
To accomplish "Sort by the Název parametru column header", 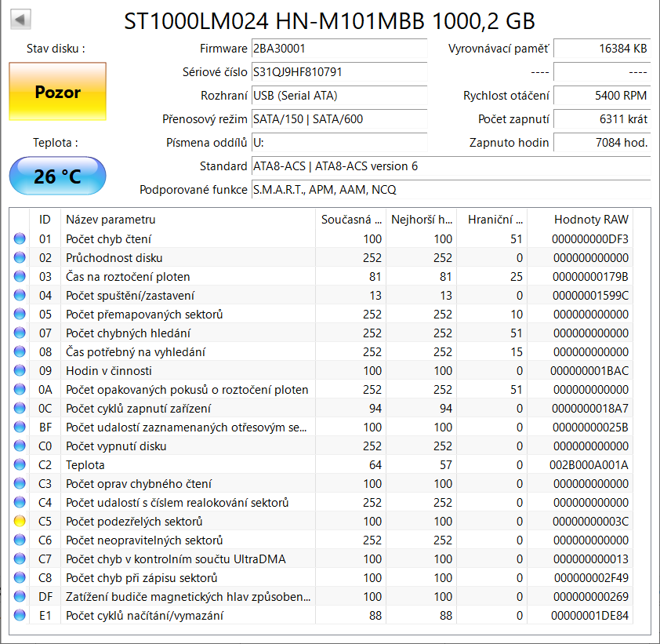I will pos(188,220).
